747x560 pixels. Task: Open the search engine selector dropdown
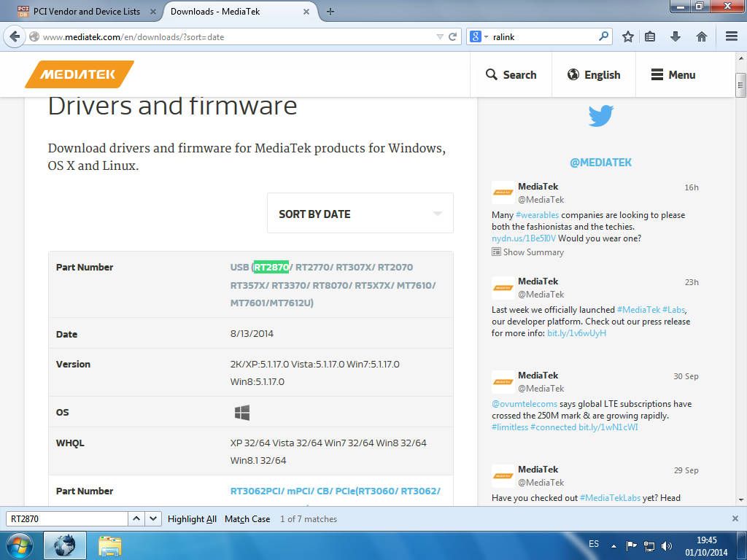(478, 36)
